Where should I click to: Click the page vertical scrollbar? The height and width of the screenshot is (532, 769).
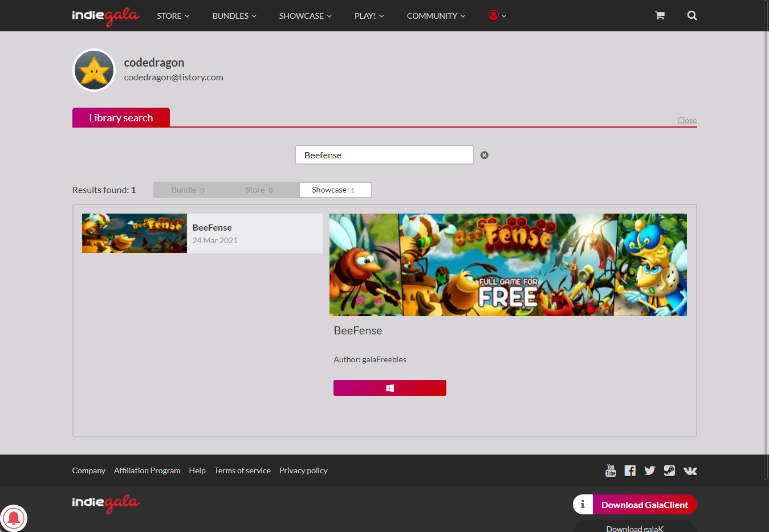766,239
